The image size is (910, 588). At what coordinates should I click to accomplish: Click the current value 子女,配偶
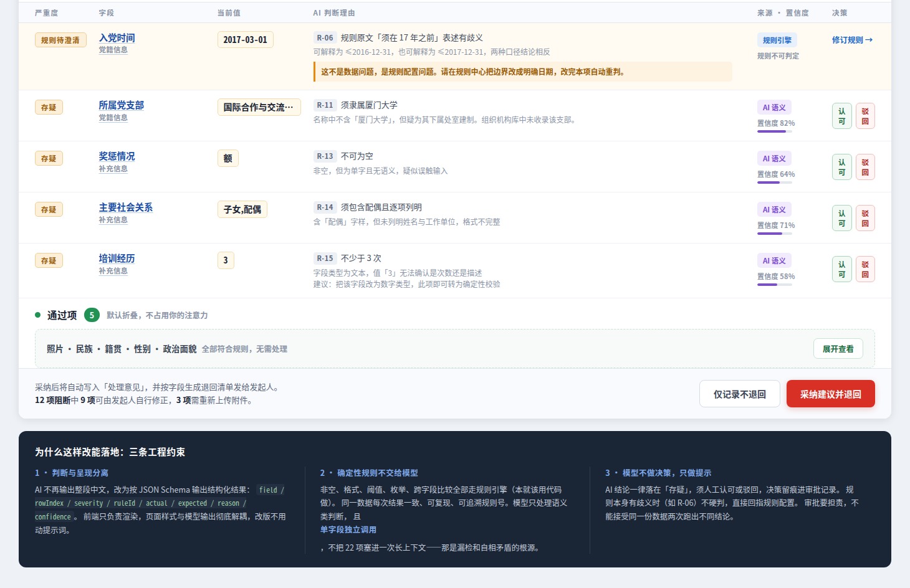point(242,209)
